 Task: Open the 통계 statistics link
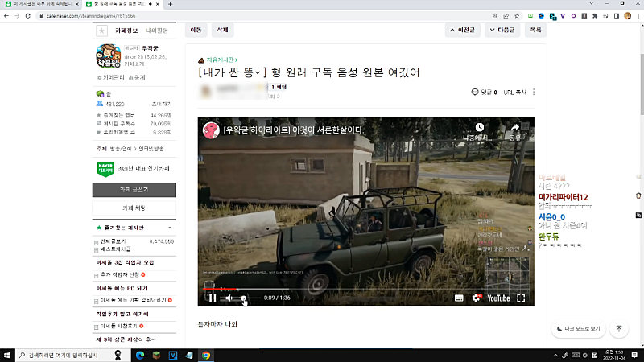click(x=137, y=77)
